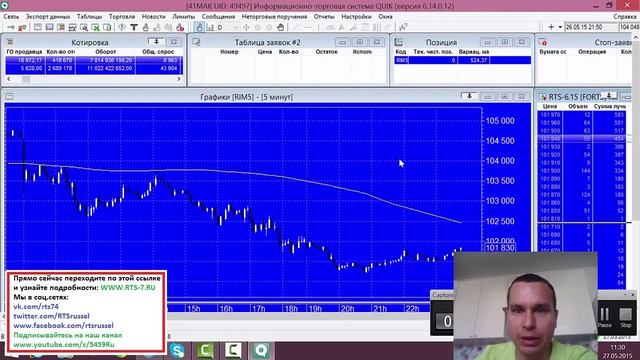
Task: Click the red flask order toolbar icon
Action: 180,27
